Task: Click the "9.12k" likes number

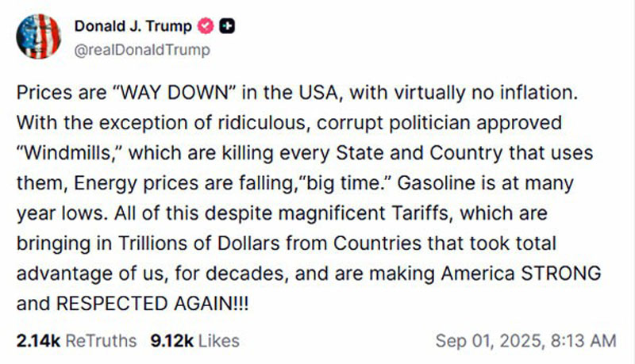Action: pos(171,340)
